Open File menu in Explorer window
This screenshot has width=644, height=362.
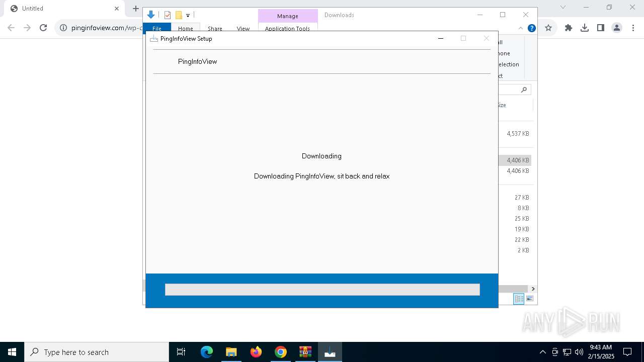point(157,29)
